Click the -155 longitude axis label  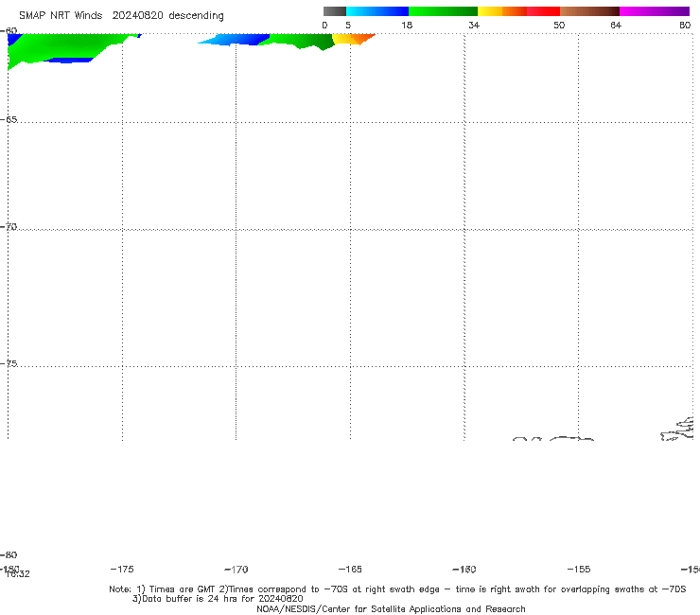pos(579,570)
